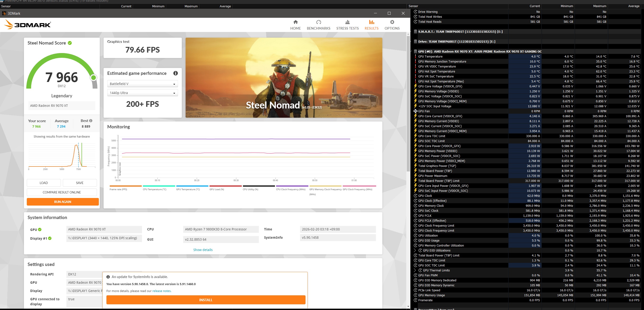Click the Estimated game performance info icon

(175, 73)
